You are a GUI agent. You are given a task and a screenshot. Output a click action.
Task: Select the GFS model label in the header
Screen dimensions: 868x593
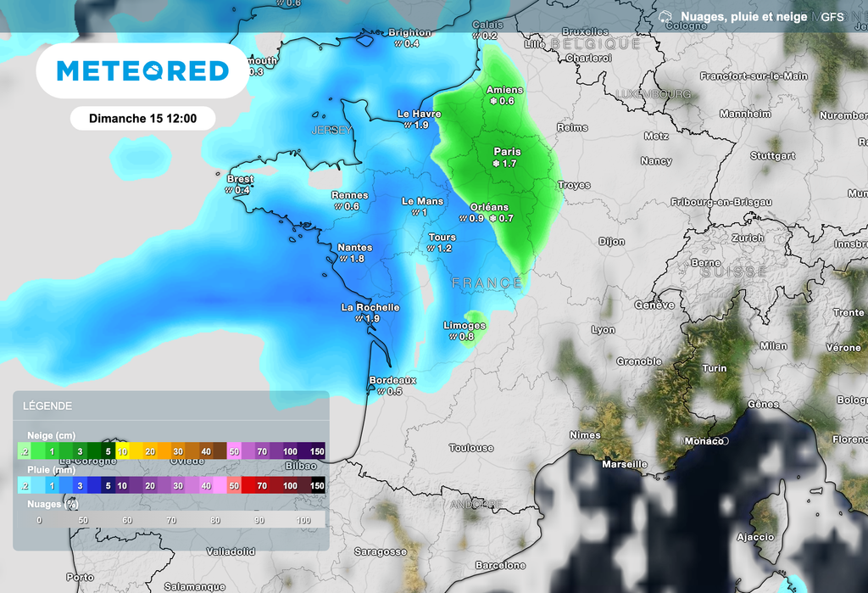click(x=832, y=16)
